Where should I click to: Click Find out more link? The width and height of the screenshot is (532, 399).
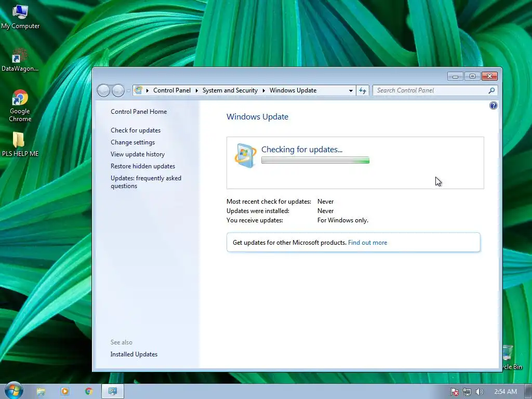[x=367, y=243]
